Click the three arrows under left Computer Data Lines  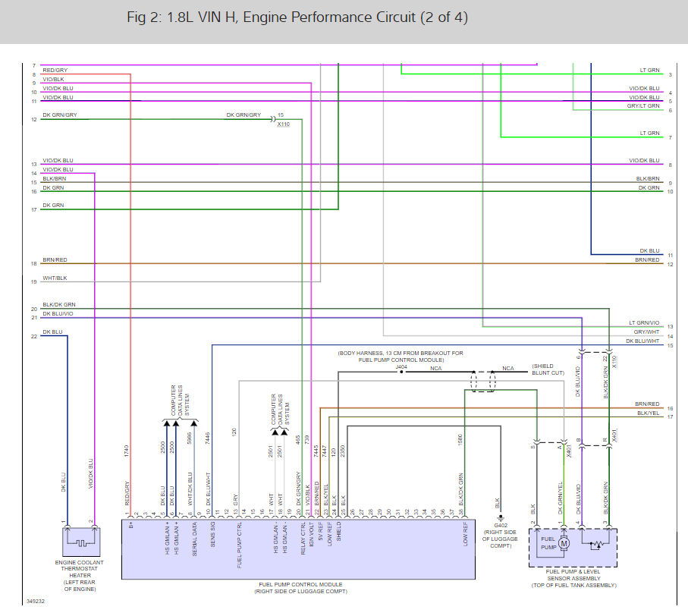(180, 423)
